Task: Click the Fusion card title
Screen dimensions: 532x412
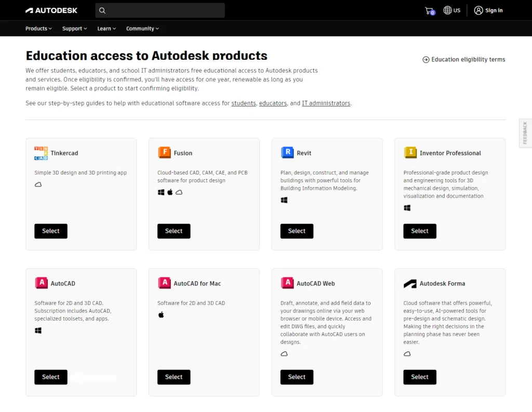Action: coord(183,153)
